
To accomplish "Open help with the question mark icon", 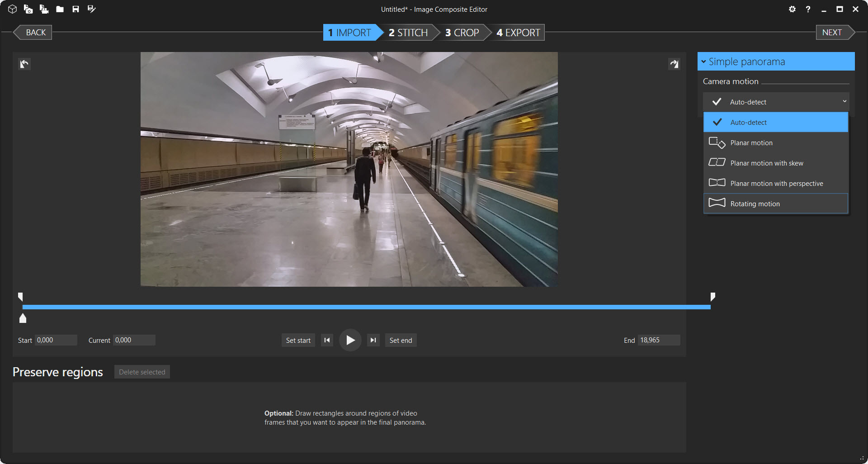I will (x=808, y=9).
